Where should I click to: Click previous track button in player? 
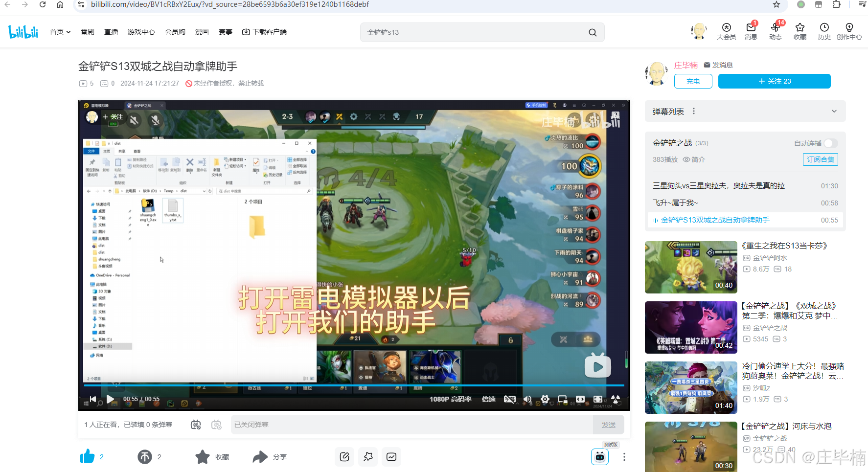coord(93,399)
